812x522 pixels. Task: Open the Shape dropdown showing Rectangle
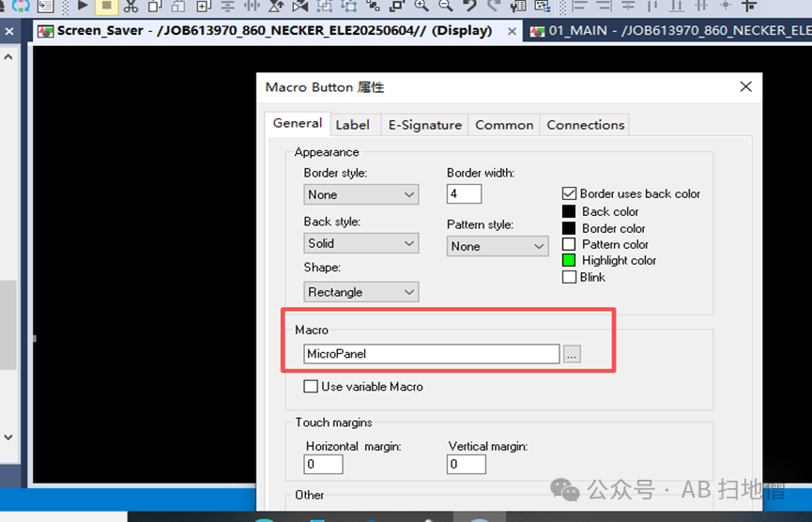(x=361, y=292)
